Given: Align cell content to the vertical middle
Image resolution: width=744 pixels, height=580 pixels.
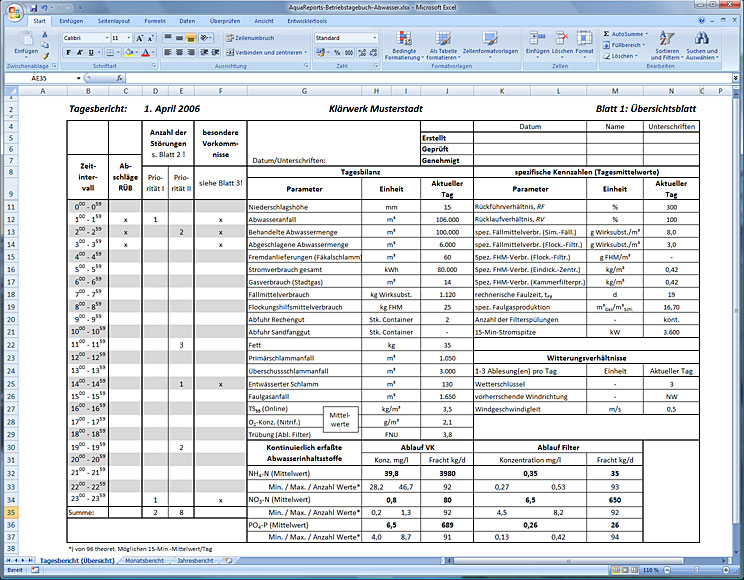Looking at the screenshot, I should 179,37.
